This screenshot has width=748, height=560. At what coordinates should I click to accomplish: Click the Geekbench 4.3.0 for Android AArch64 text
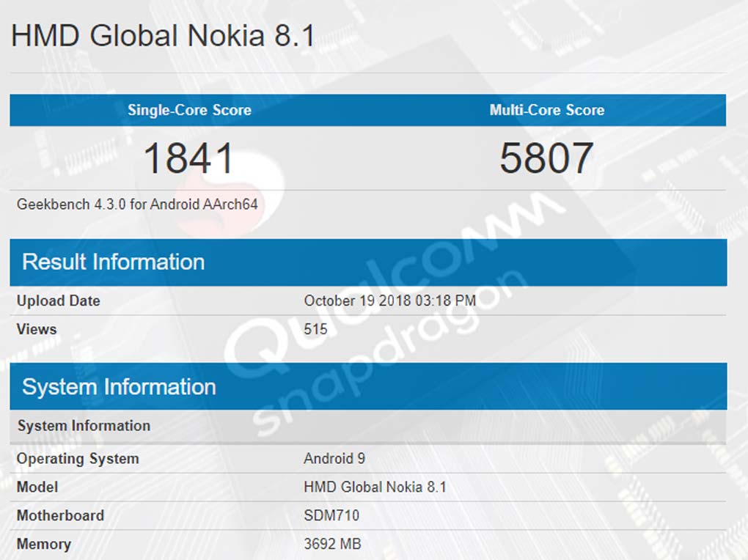pos(137,205)
